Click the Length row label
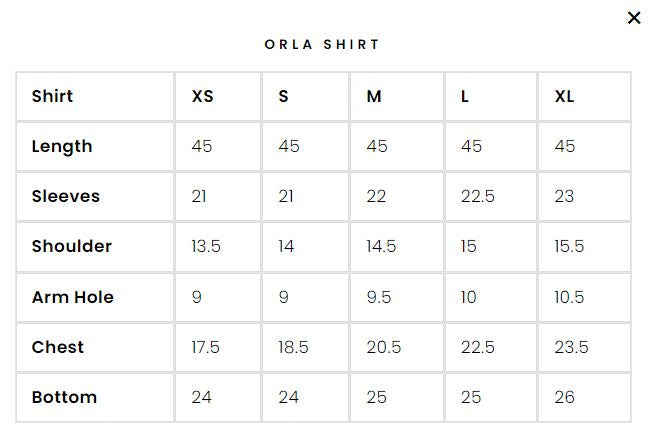This screenshot has width=651, height=435. pos(62,147)
